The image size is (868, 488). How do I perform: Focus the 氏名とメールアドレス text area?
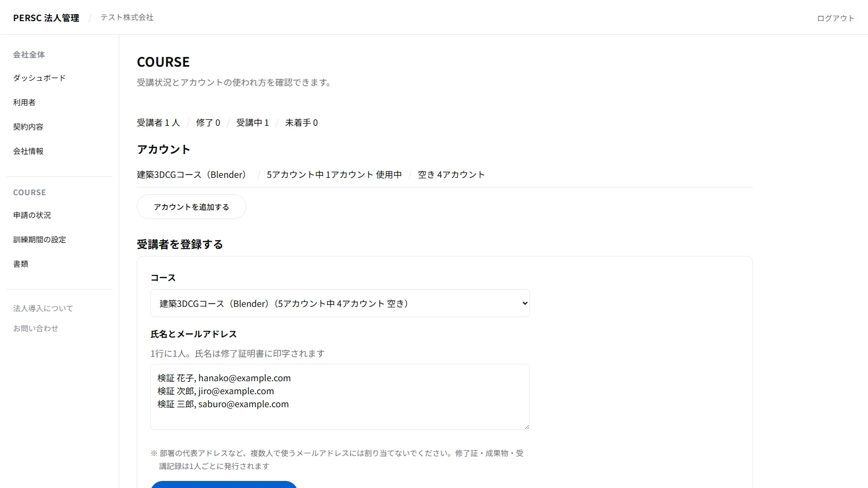[340, 397]
